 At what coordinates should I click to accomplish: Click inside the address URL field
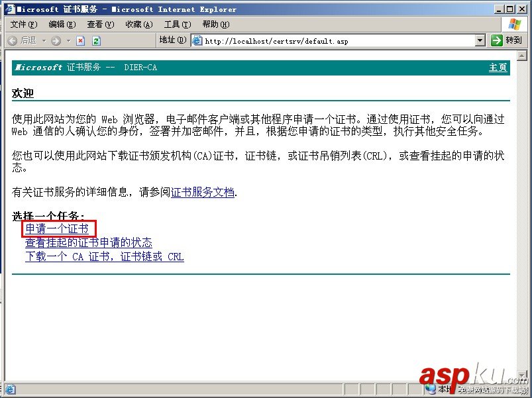[x=339, y=41]
